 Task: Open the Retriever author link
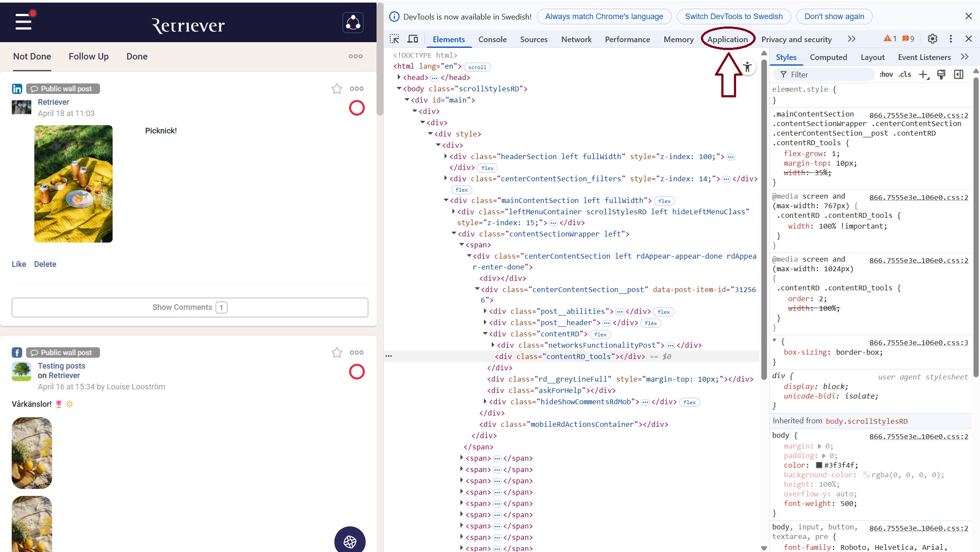click(53, 102)
